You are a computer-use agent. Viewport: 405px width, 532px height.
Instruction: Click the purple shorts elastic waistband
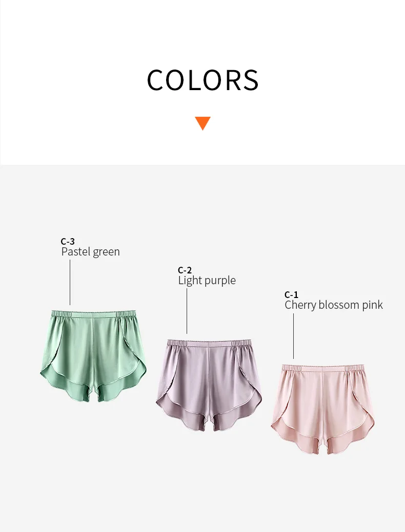pos(209,343)
